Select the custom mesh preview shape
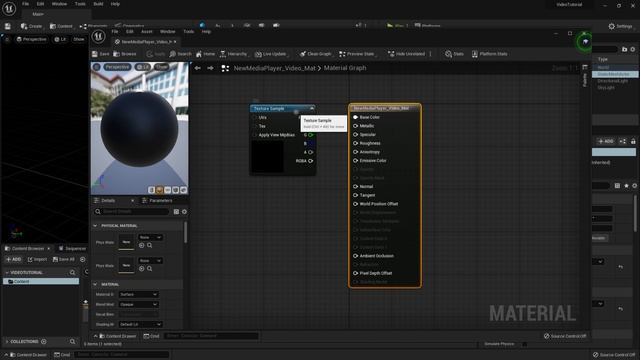Viewport: 640px width, 360px height. tap(183, 190)
